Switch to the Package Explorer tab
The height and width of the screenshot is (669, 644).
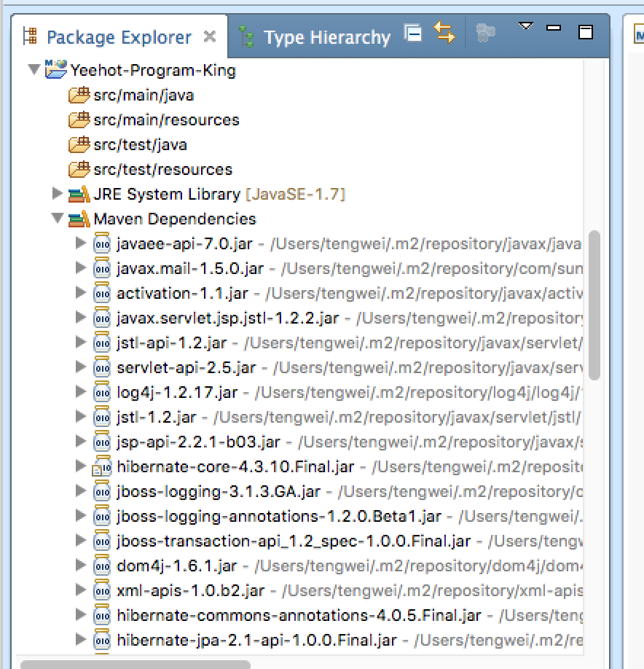click(119, 37)
